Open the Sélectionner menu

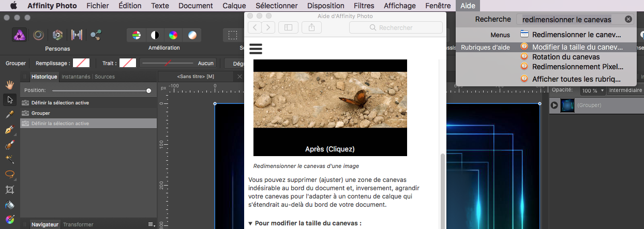coord(277,6)
